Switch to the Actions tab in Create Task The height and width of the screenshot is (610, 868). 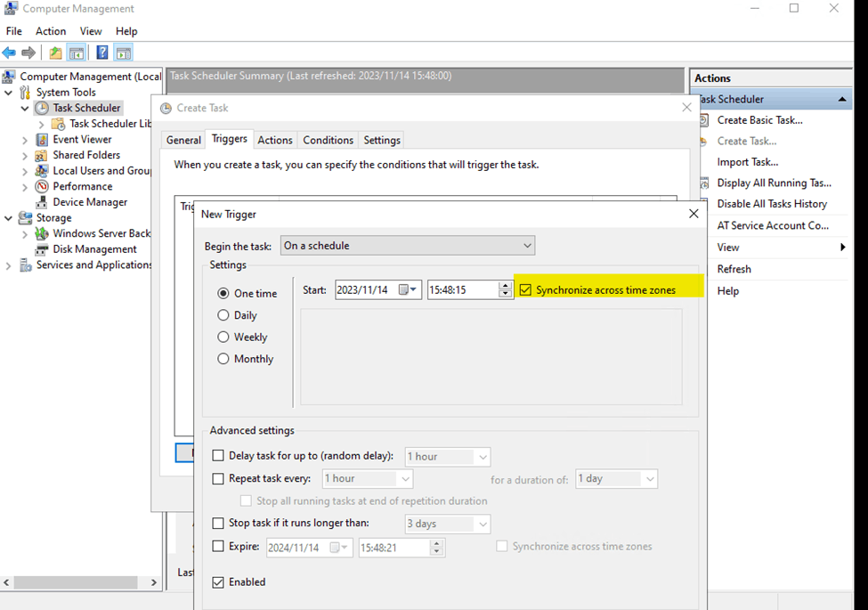click(x=275, y=140)
